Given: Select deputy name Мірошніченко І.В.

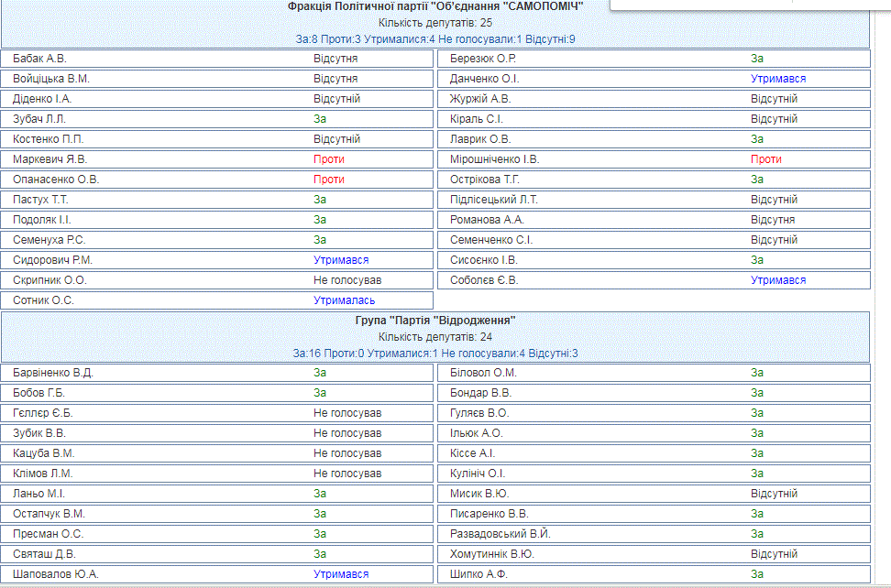Looking at the screenshot, I should coord(495,159).
